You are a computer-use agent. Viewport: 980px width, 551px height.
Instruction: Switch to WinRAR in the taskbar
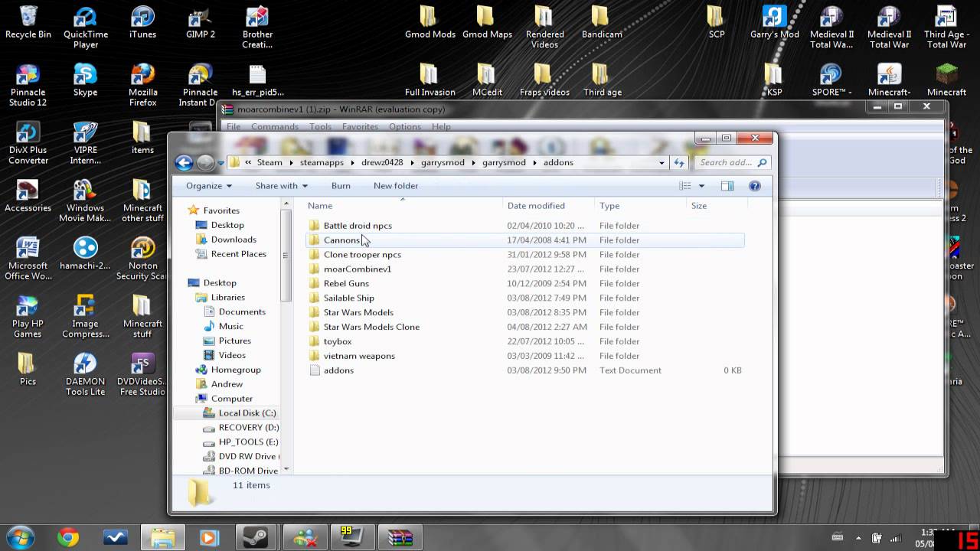(x=399, y=538)
